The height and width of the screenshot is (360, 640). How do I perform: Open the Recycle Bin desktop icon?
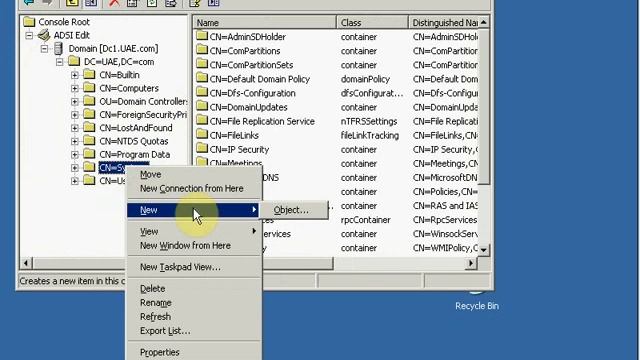(477, 301)
